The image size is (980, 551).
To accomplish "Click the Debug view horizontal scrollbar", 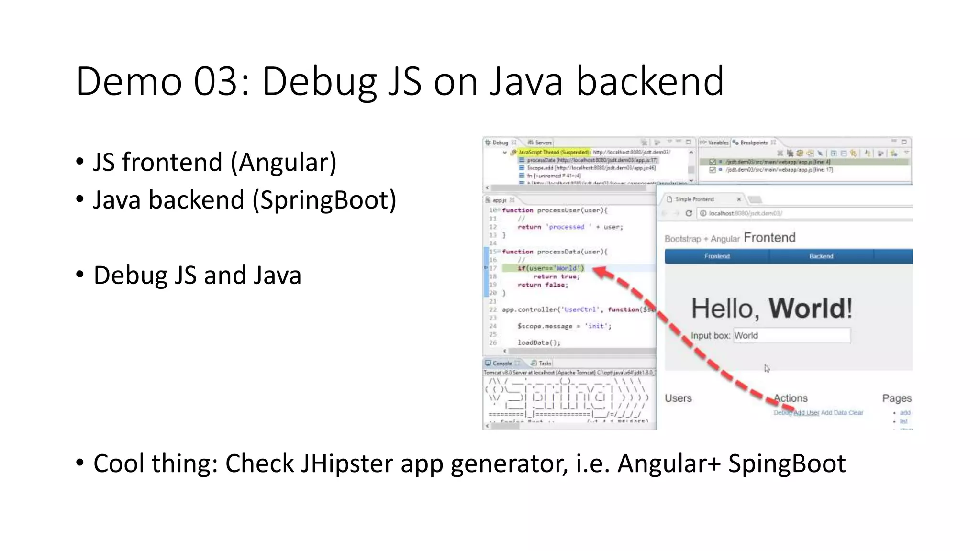I will coord(569,188).
